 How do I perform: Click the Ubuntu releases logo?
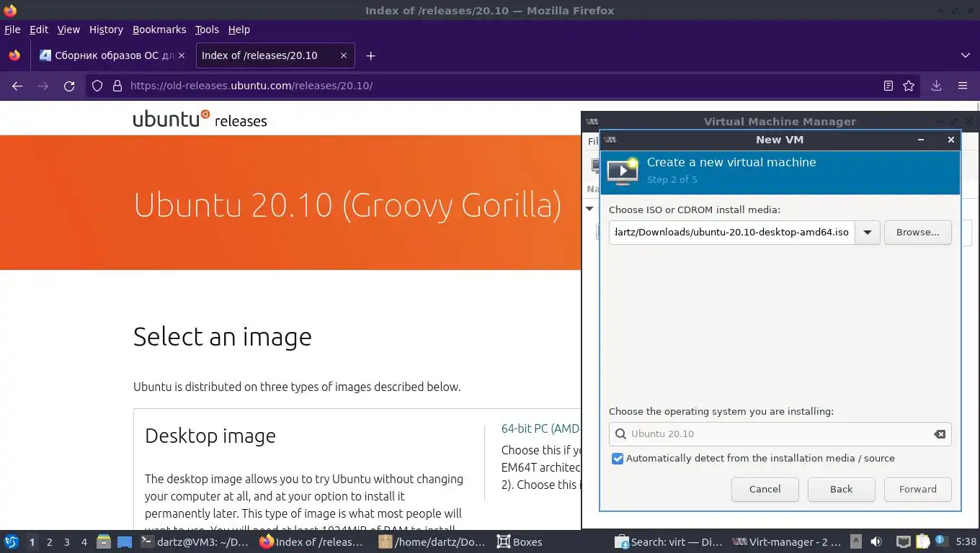200,119
